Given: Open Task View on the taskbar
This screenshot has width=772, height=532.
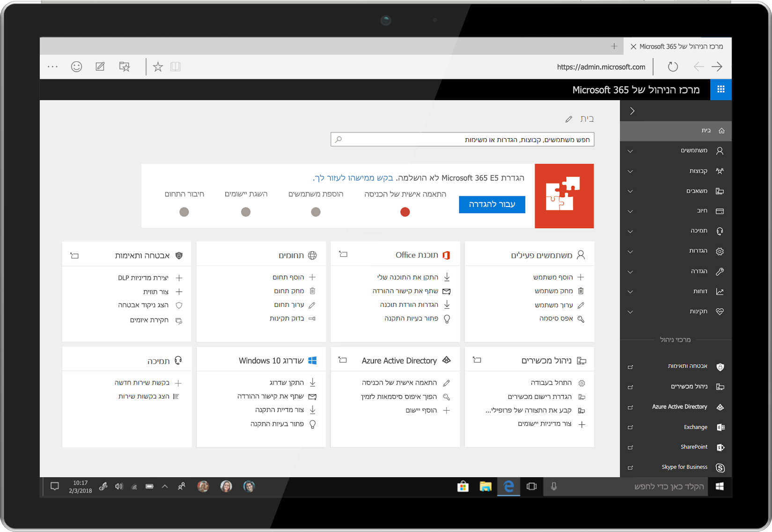Looking at the screenshot, I should point(531,487).
